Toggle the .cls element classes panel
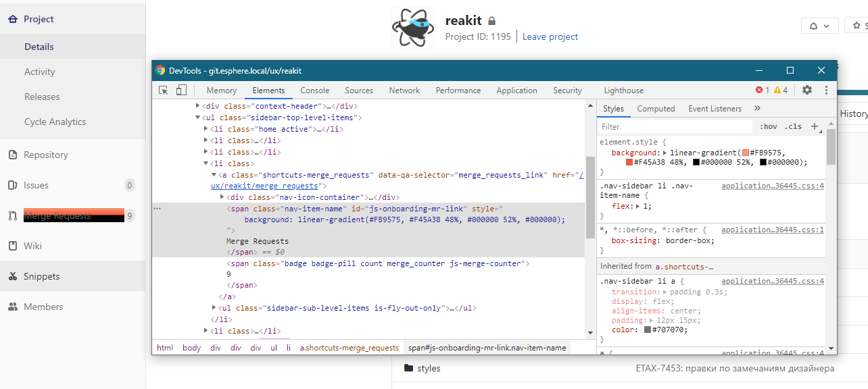The height and width of the screenshot is (389, 868). pyautogui.click(x=793, y=126)
